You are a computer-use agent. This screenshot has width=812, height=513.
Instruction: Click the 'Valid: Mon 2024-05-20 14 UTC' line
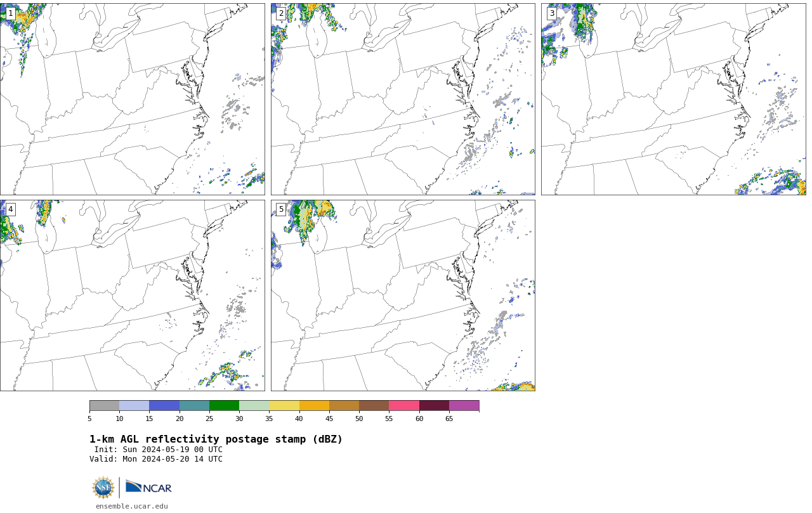156,459
